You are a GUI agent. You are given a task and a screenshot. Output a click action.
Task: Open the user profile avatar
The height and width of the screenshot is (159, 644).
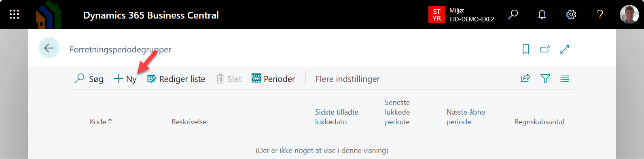[629, 15]
